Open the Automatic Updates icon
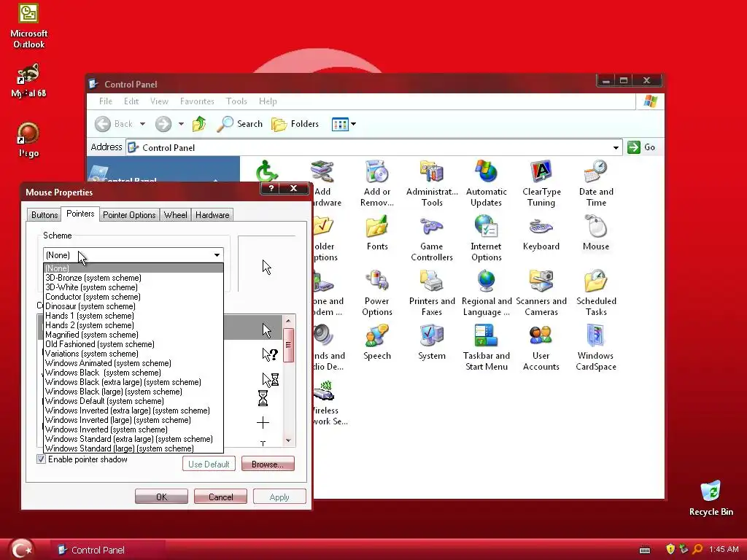Viewport: 747px width, 560px height. pyautogui.click(x=486, y=183)
